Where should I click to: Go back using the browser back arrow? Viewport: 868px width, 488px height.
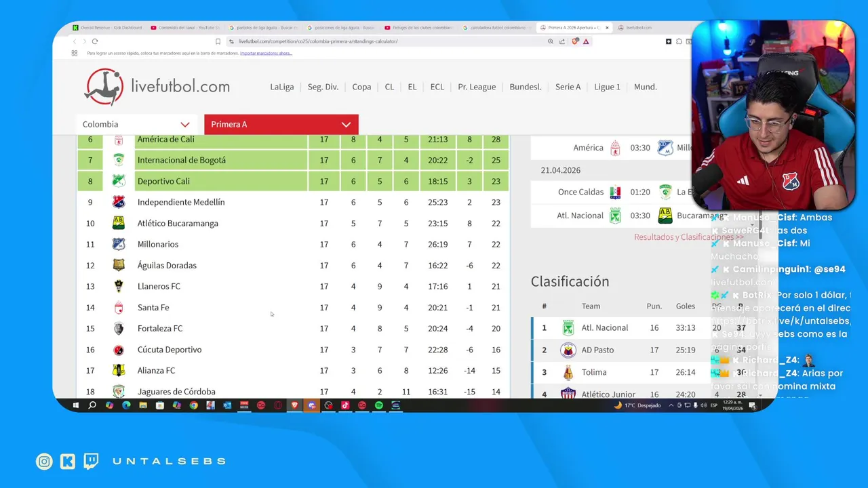(75, 41)
